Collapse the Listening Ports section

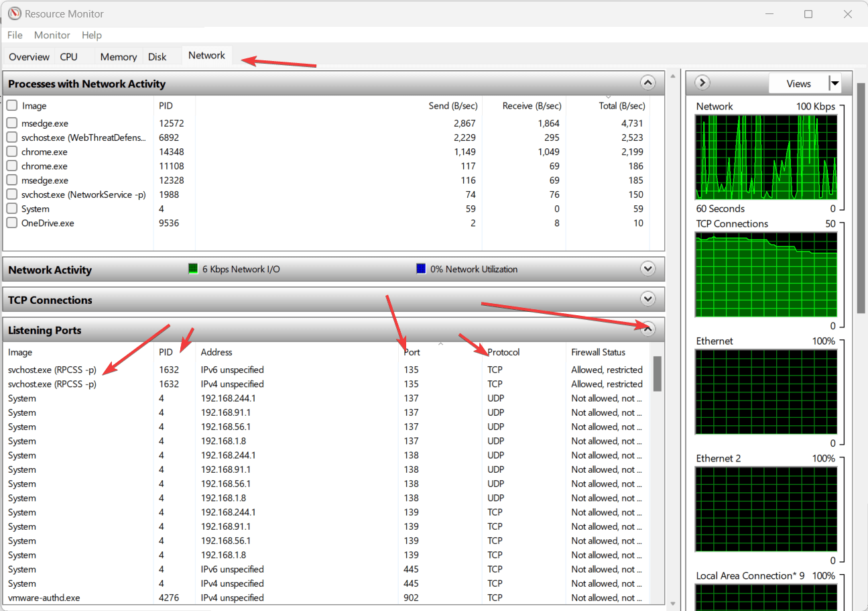[647, 329]
